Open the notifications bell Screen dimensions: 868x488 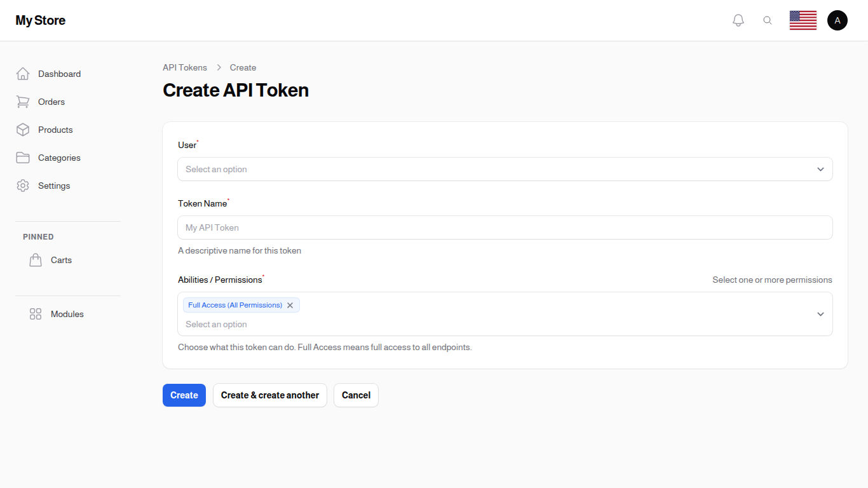(x=738, y=20)
